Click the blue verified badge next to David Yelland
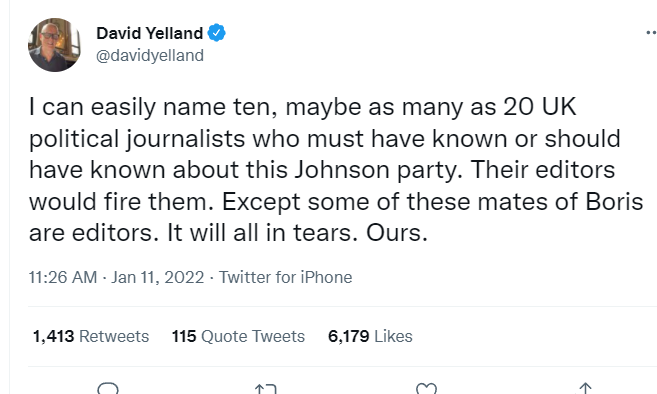This screenshot has height=394, width=657. 216,33
